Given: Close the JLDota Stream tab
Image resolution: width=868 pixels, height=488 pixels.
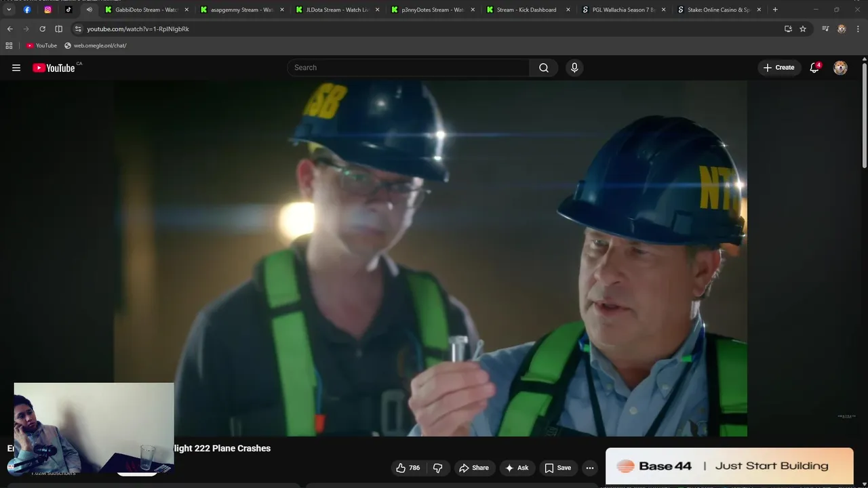Looking at the screenshot, I should pyautogui.click(x=378, y=9).
